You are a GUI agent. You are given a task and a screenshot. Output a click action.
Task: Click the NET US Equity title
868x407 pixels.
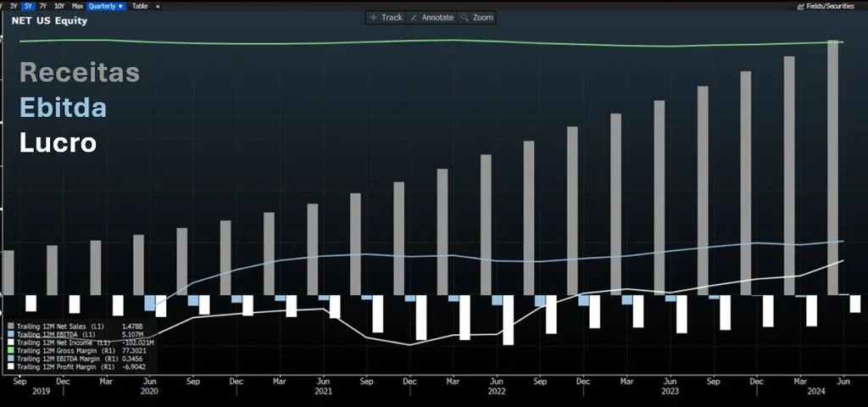click(x=49, y=20)
